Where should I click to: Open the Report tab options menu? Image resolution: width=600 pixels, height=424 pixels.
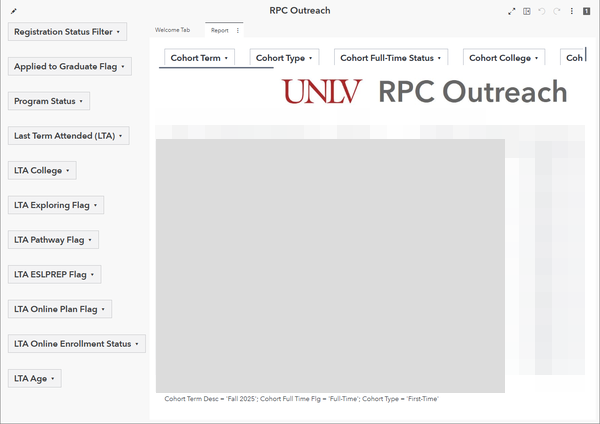tap(238, 30)
